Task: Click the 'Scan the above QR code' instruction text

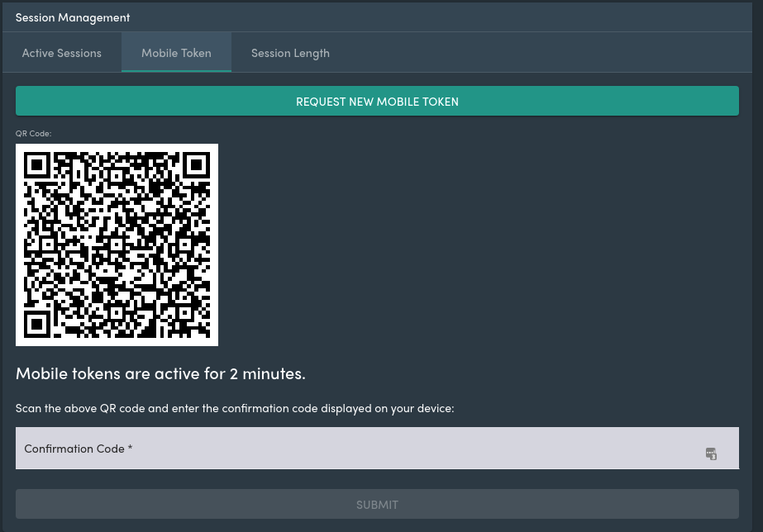Action: pyautogui.click(x=235, y=408)
